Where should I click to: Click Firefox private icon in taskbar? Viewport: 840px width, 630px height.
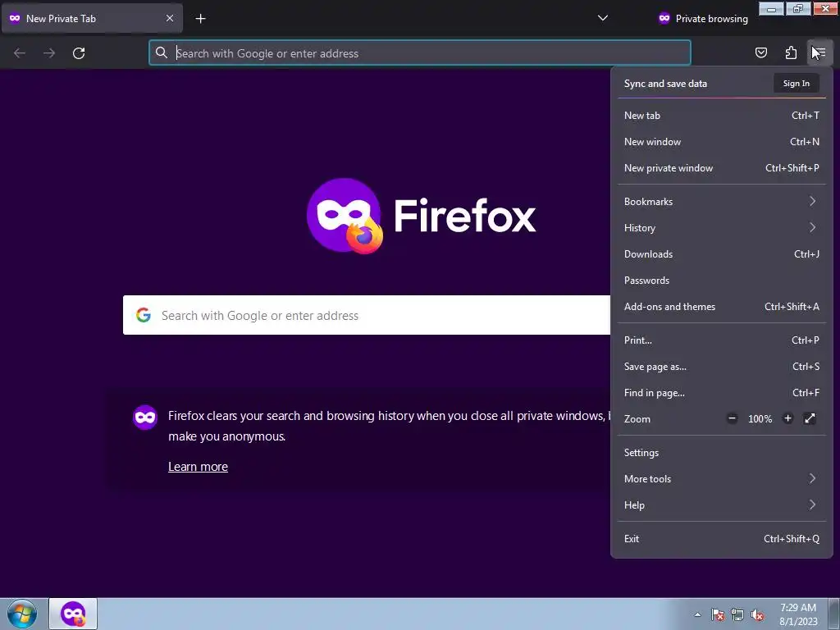[x=73, y=614]
